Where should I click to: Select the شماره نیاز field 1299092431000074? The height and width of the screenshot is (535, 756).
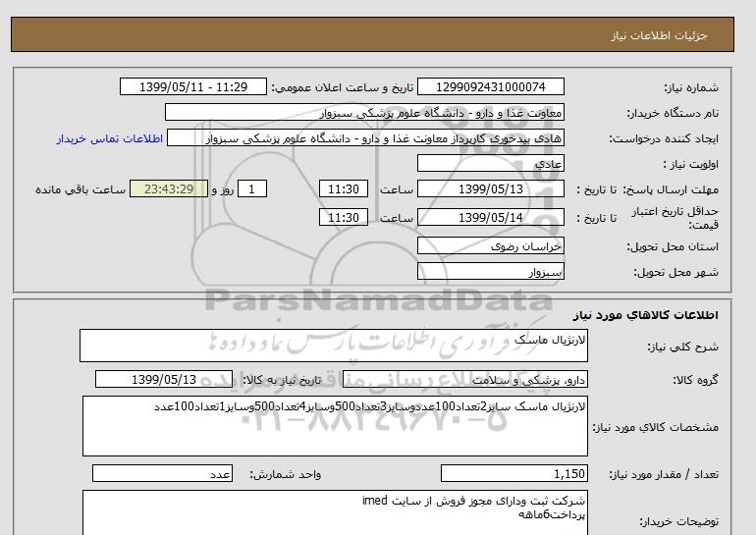point(490,86)
